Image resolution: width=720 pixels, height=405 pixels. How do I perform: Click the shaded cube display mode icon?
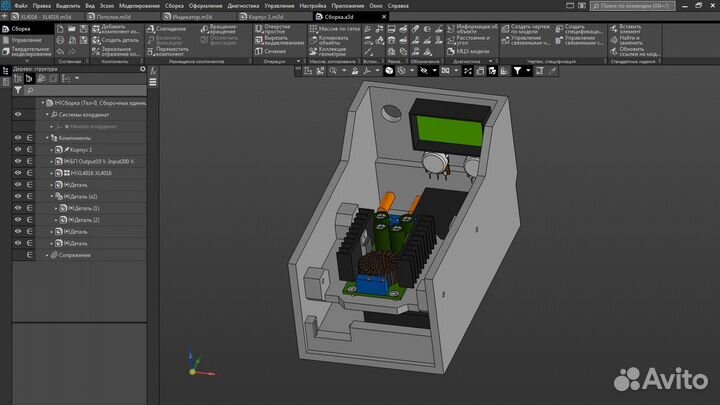tap(389, 71)
